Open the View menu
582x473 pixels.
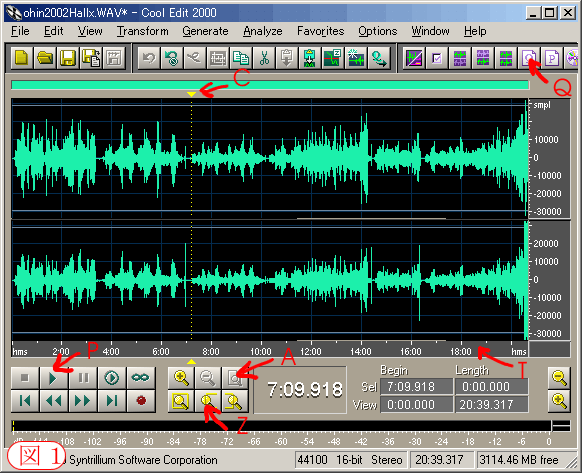click(x=90, y=31)
